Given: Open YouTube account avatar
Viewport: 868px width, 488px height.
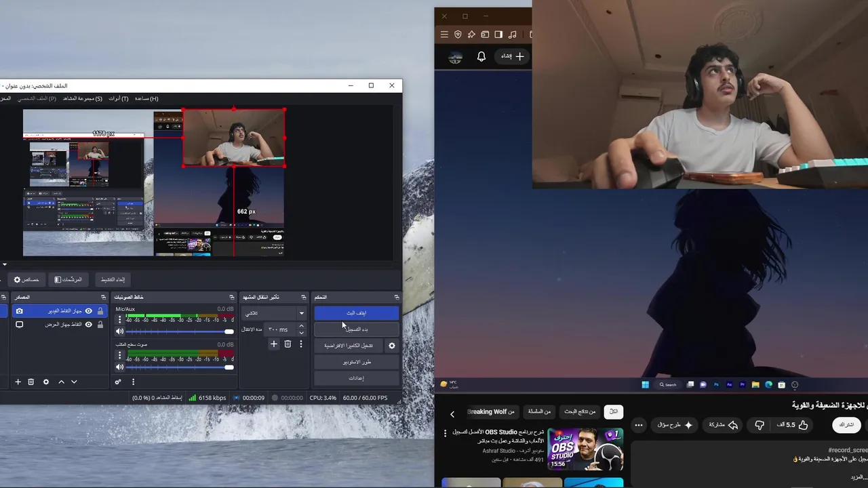Looking at the screenshot, I should click(455, 58).
